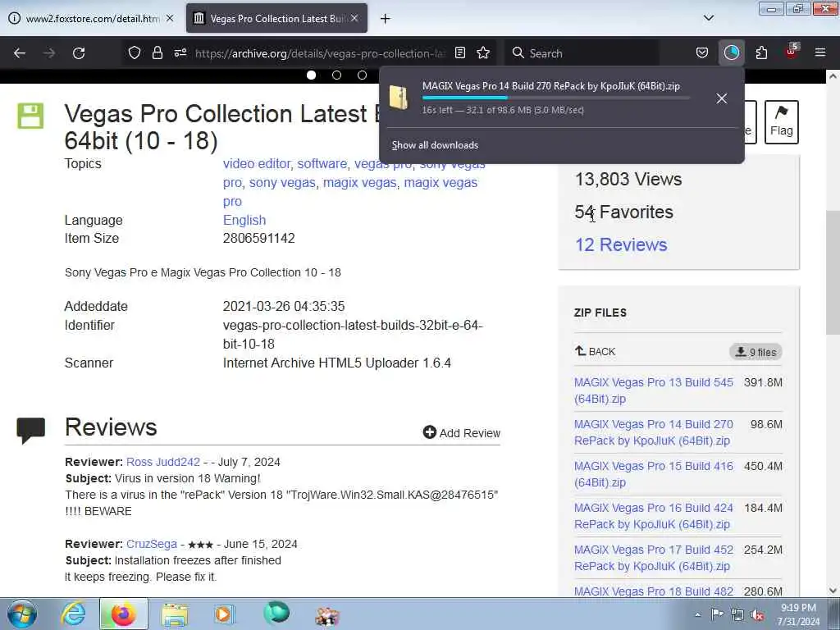Select the first carousel dot
The width and height of the screenshot is (840, 630).
(x=311, y=75)
